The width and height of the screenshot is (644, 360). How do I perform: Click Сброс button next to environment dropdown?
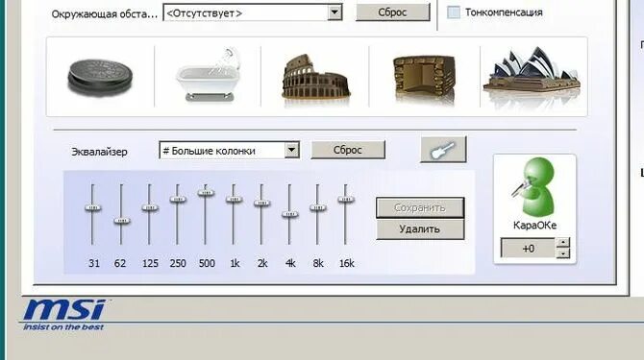392,12
